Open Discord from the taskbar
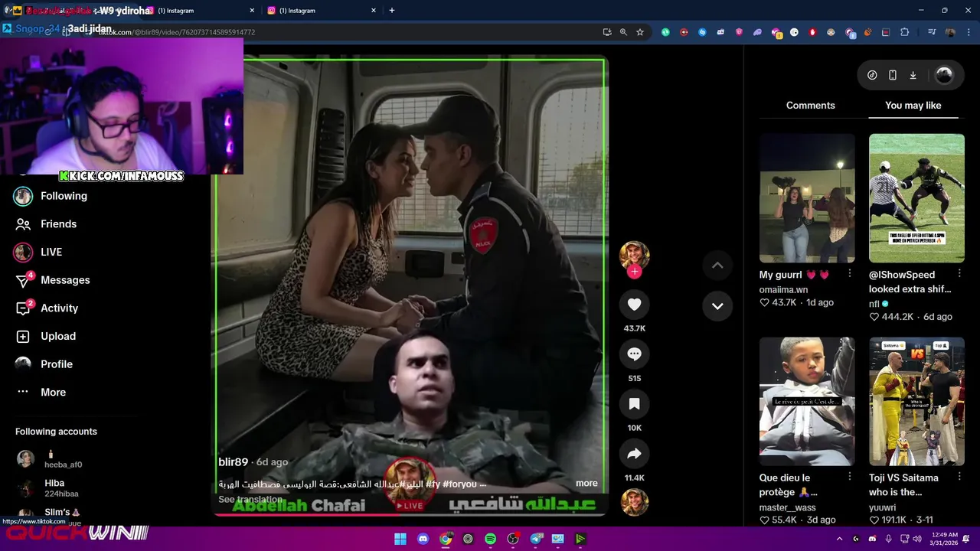980x551 pixels. [x=423, y=539]
